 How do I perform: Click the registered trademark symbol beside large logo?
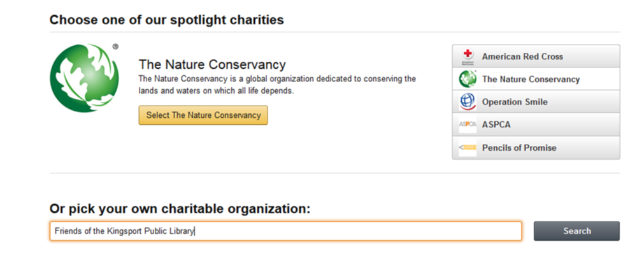pyautogui.click(x=115, y=46)
